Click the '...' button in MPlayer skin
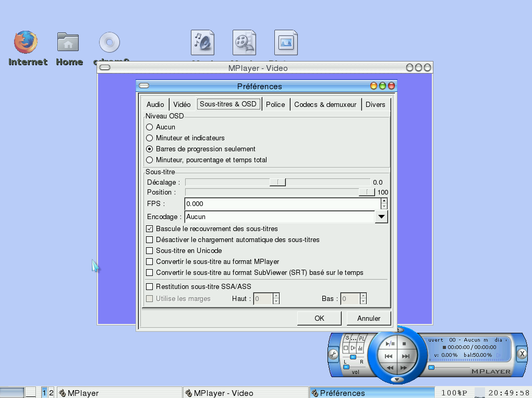The image size is (532, 398). 354,339
